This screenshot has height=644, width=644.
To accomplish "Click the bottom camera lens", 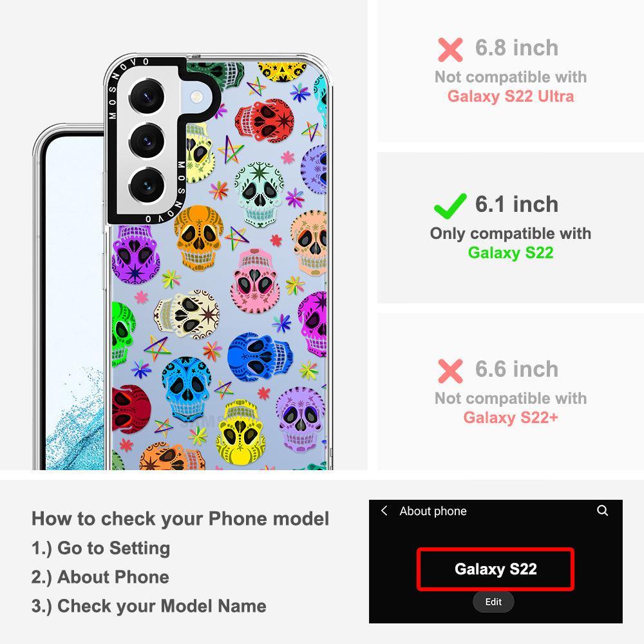I will [147, 185].
